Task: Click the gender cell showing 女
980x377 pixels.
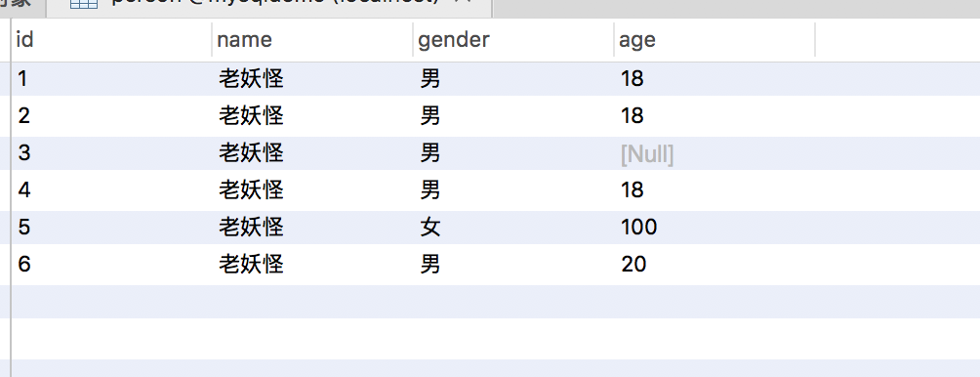Action: pyautogui.click(x=513, y=227)
